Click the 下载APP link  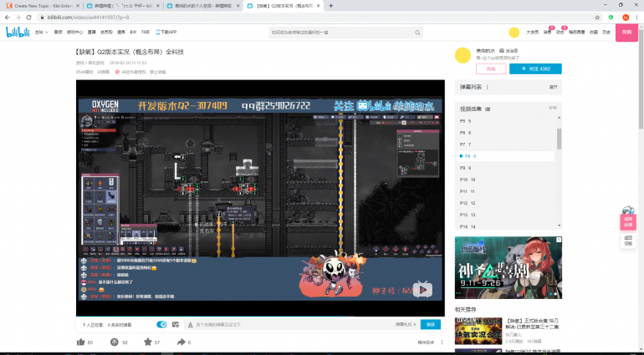click(x=166, y=32)
